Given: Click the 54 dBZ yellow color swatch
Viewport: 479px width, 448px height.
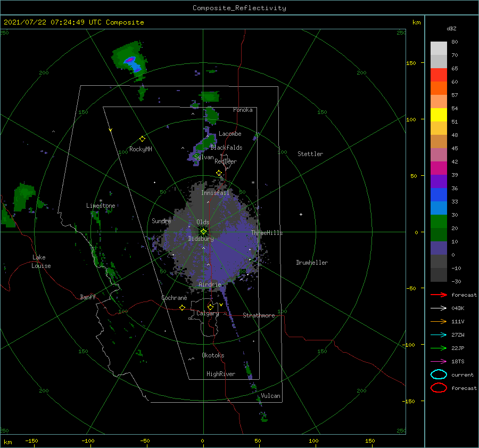Looking at the screenshot, I should 439,115.
